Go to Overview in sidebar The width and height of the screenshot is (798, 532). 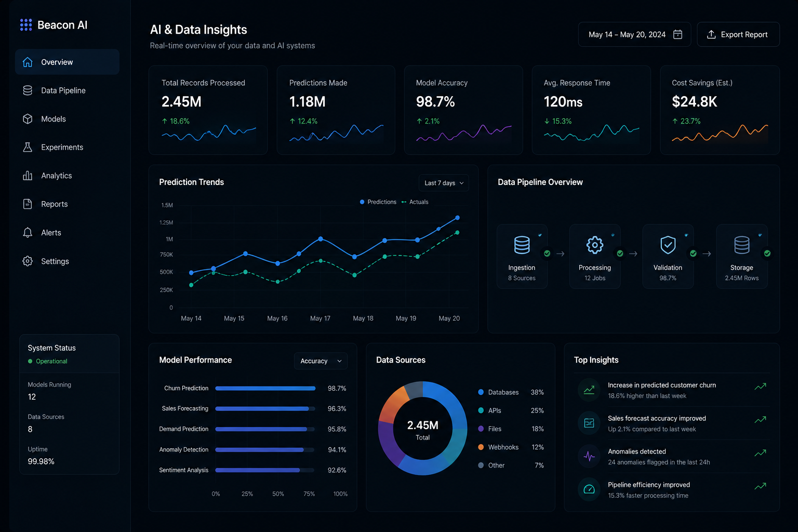(x=67, y=62)
